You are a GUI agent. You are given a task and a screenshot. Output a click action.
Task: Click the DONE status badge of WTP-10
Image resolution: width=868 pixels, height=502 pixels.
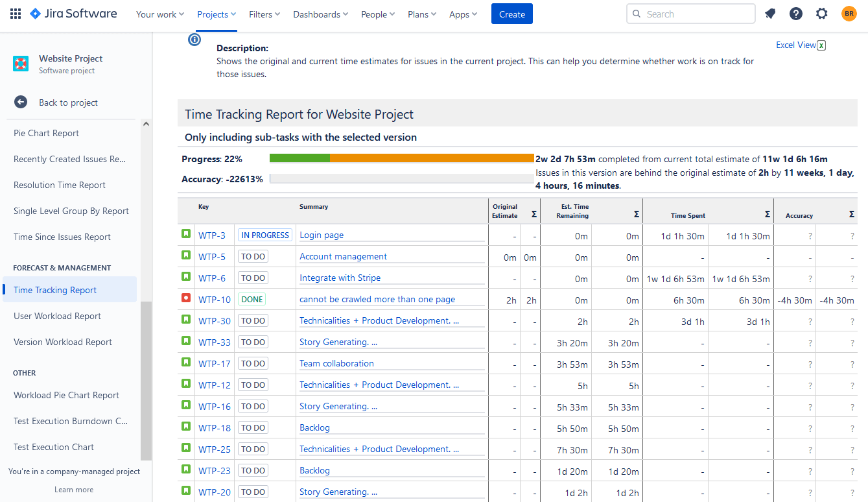click(x=253, y=299)
